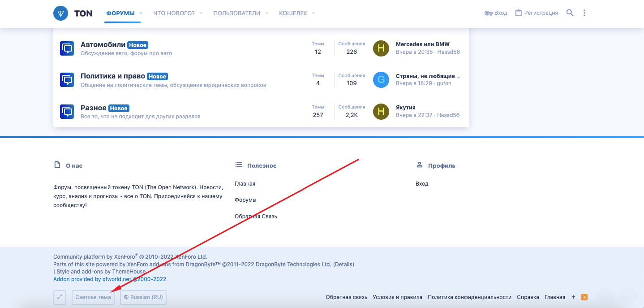Click Вчера в 22:37 timestamp

click(x=414, y=115)
